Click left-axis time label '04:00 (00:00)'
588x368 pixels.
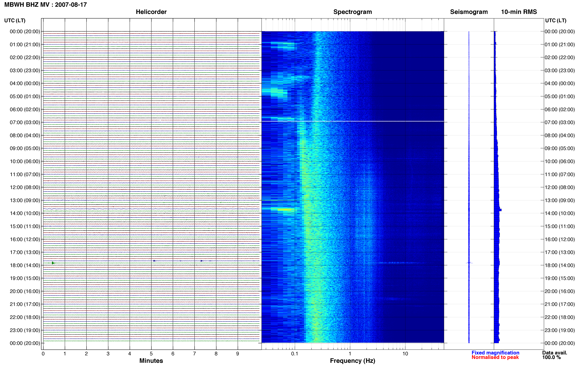(25, 83)
